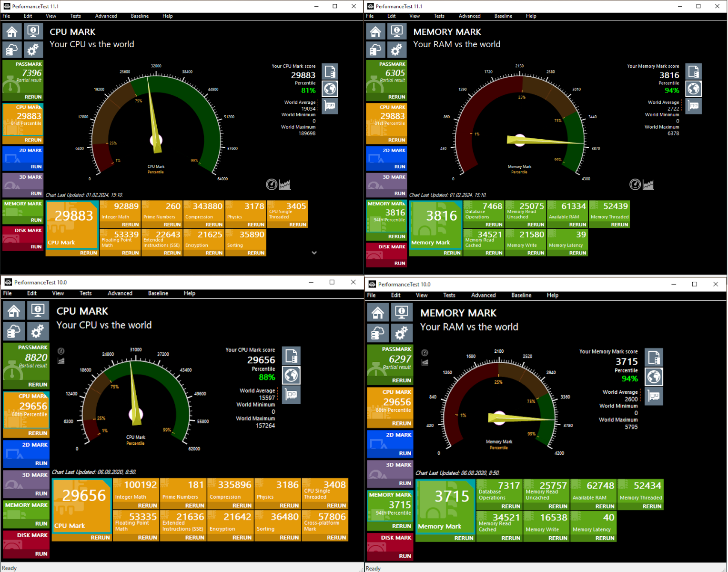
Task: Rerun Integer Math in 11.1 CPU Mark window
Action: pos(130,225)
